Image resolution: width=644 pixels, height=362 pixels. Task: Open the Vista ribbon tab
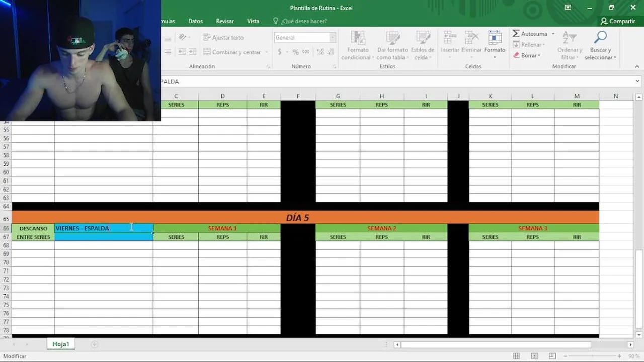(253, 21)
